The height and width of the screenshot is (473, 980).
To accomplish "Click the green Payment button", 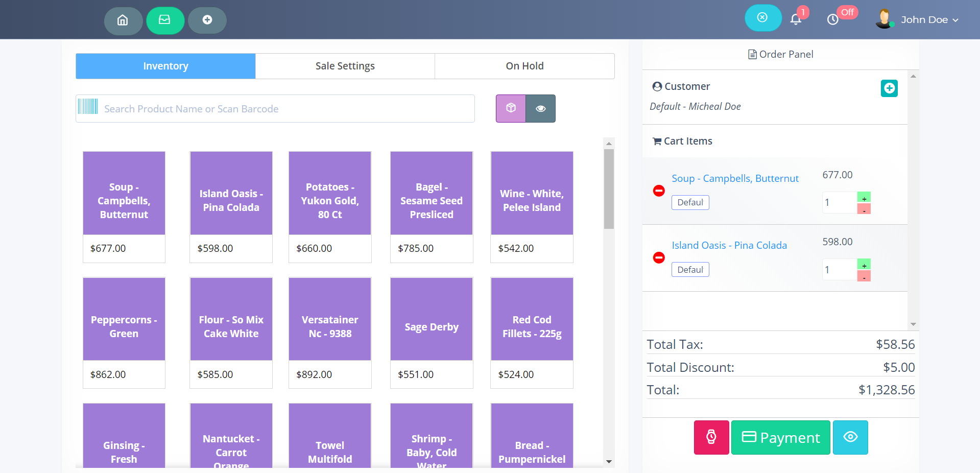I will 780,437.
